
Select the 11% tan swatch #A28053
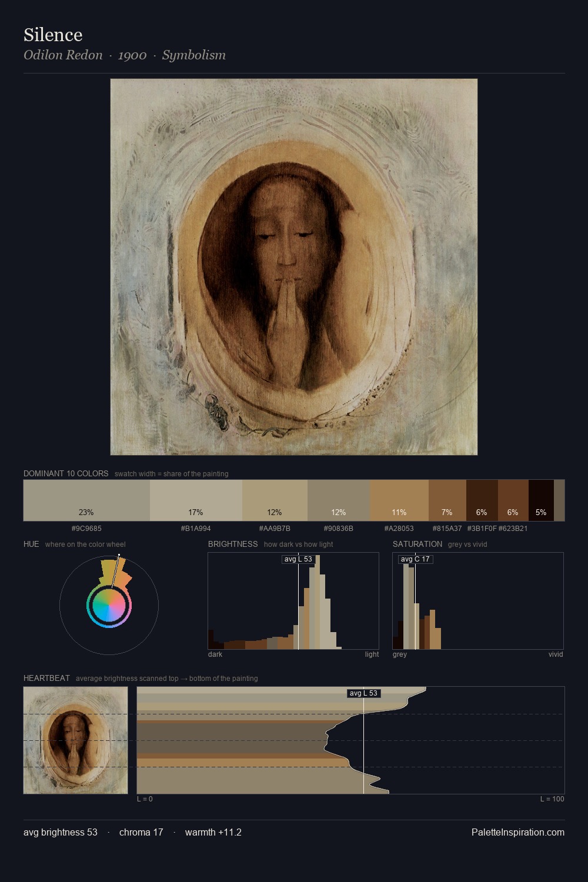(x=399, y=500)
